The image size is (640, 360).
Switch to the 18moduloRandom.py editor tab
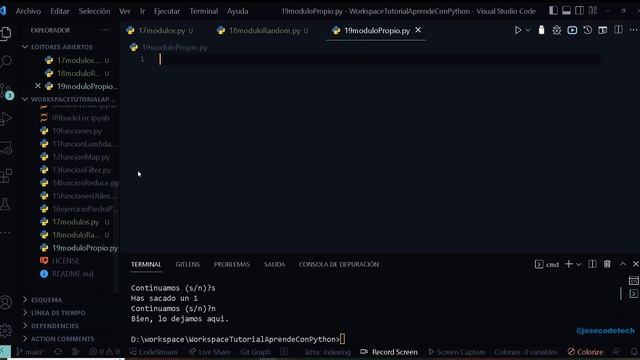point(264,31)
